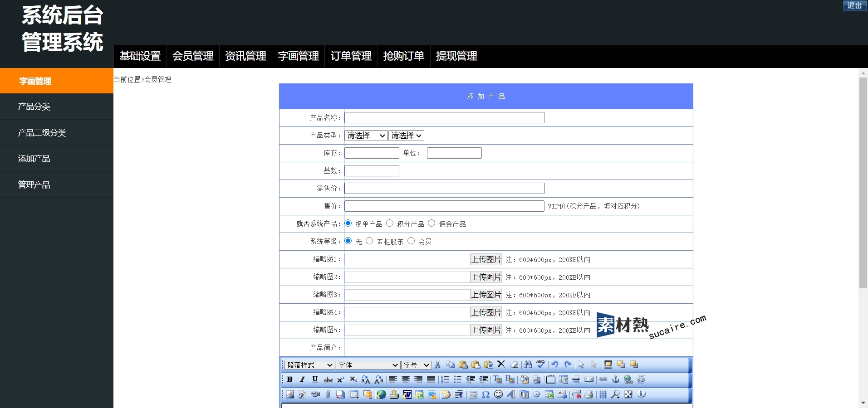Click the scrollbar down arrow
Viewport: 868px width, 408px height.
(x=863, y=403)
